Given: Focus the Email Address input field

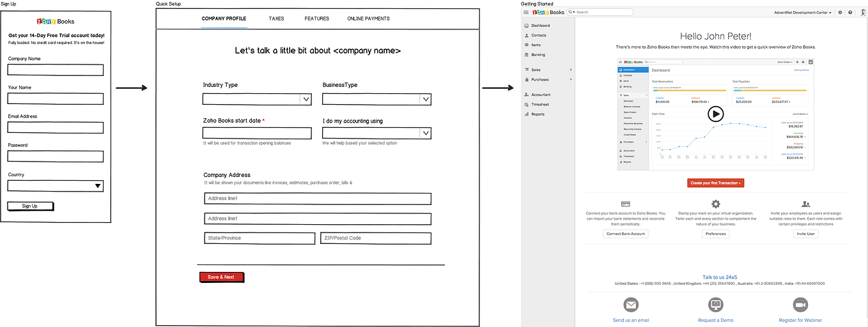Looking at the screenshot, I should pos(56,128).
